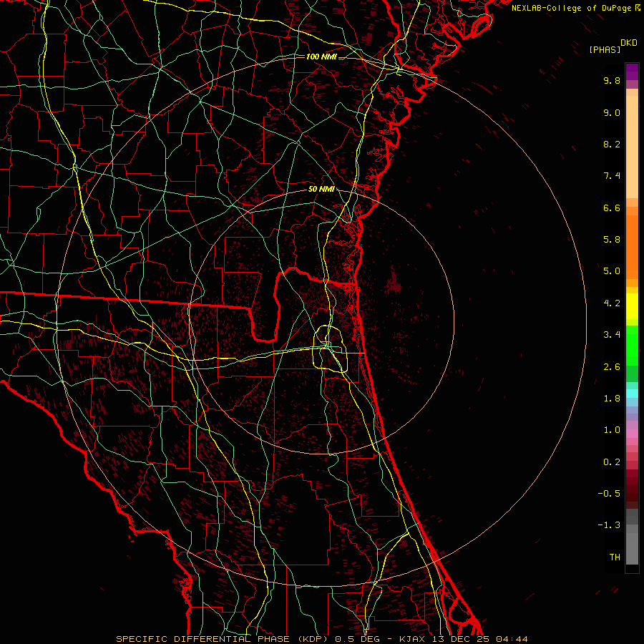Viewport: 644px width, 644px height.
Task: Pick the cyan segment near 1.8
Action: (632, 392)
